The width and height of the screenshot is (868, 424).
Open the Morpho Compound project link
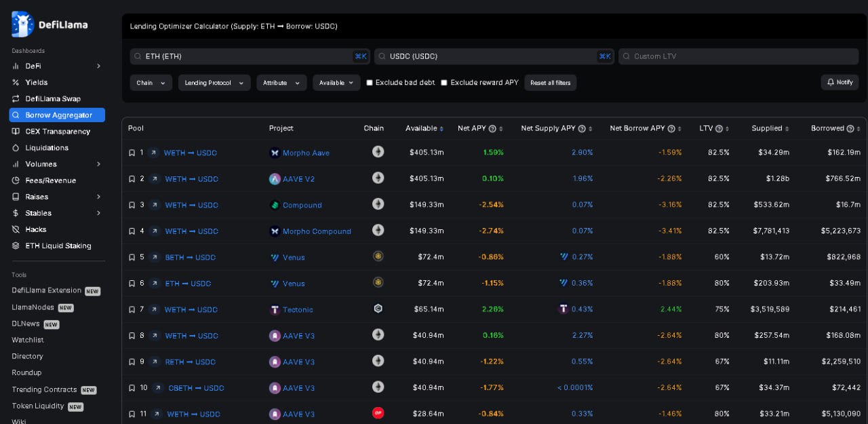(x=317, y=231)
